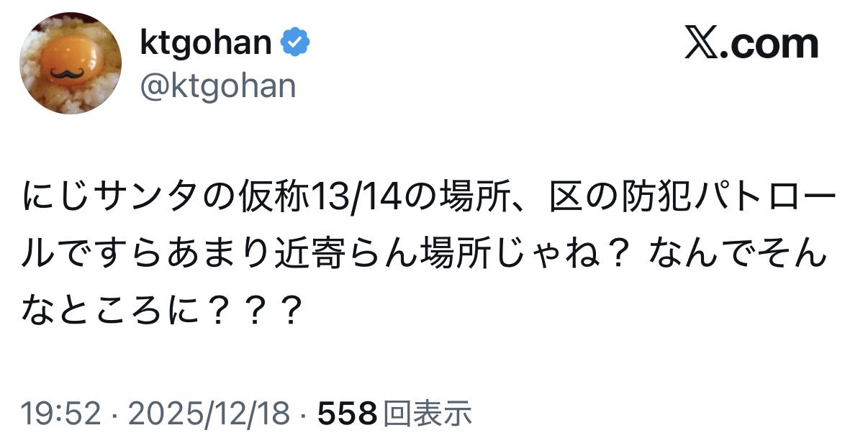
Task: Click the 回表示 views label
Action: 428,414
